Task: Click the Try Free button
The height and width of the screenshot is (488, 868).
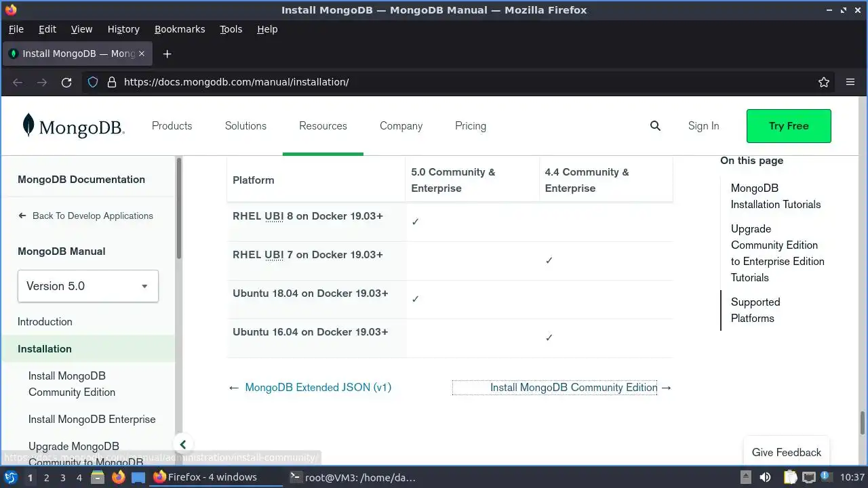Action: (x=789, y=126)
